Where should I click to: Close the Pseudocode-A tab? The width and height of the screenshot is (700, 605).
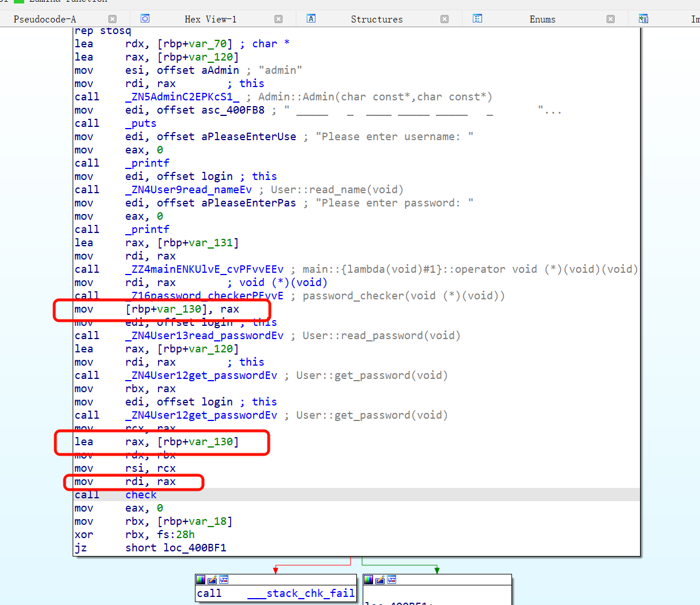click(x=112, y=19)
